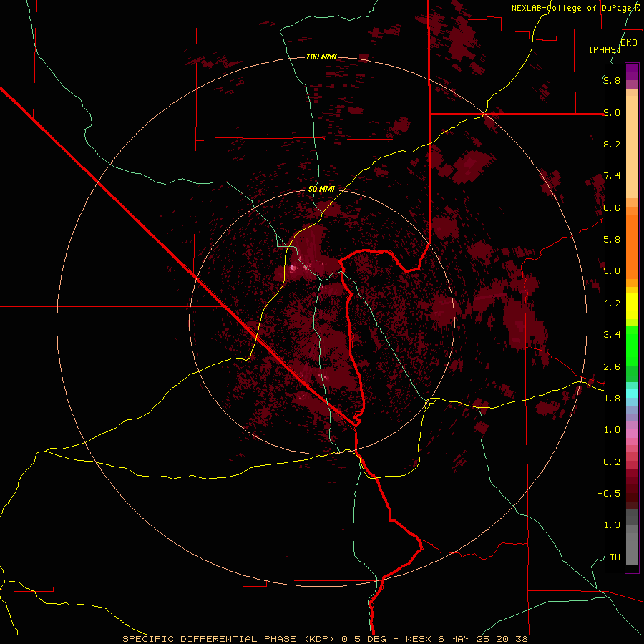The height and width of the screenshot is (644, 644).
Task: Click the 6.6 value on the color scale
Action: [x=612, y=208]
